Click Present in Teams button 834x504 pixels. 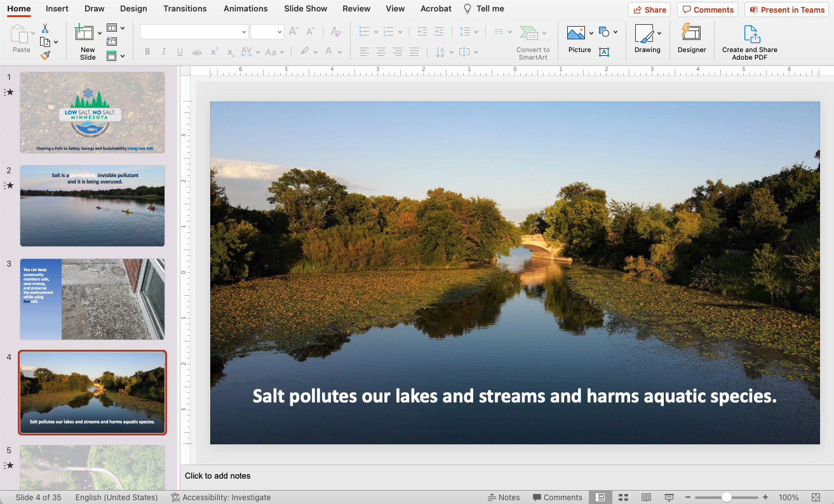click(x=786, y=10)
